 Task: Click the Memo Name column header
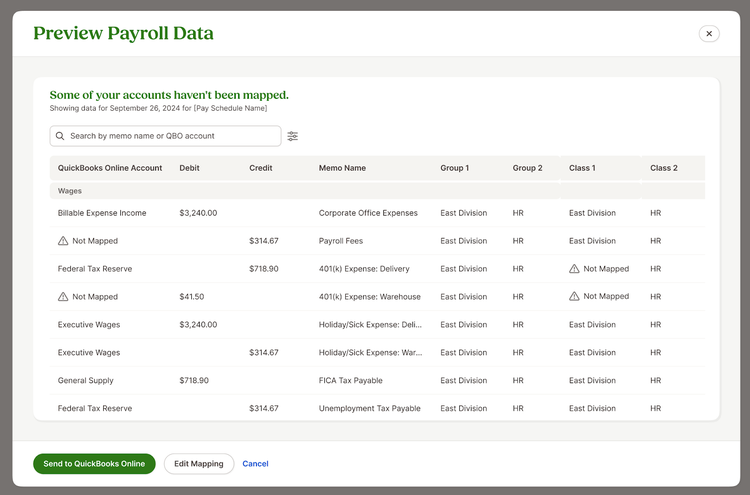coord(342,168)
